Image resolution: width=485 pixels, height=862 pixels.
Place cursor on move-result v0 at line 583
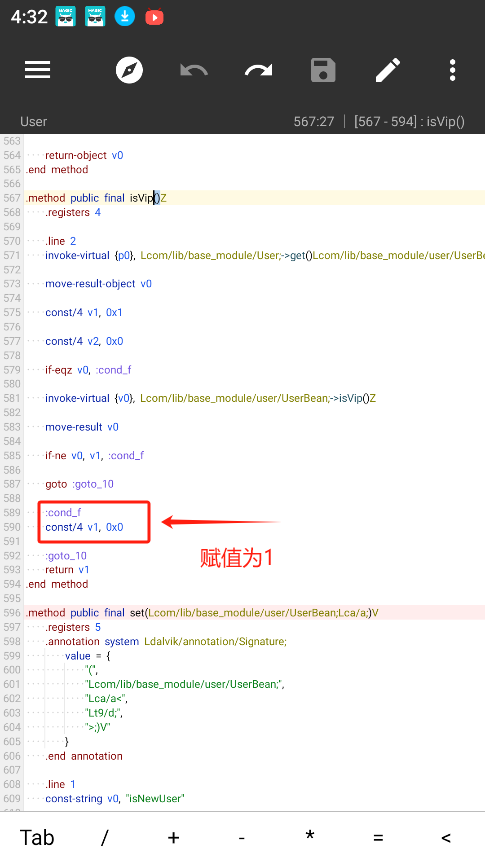coord(82,427)
